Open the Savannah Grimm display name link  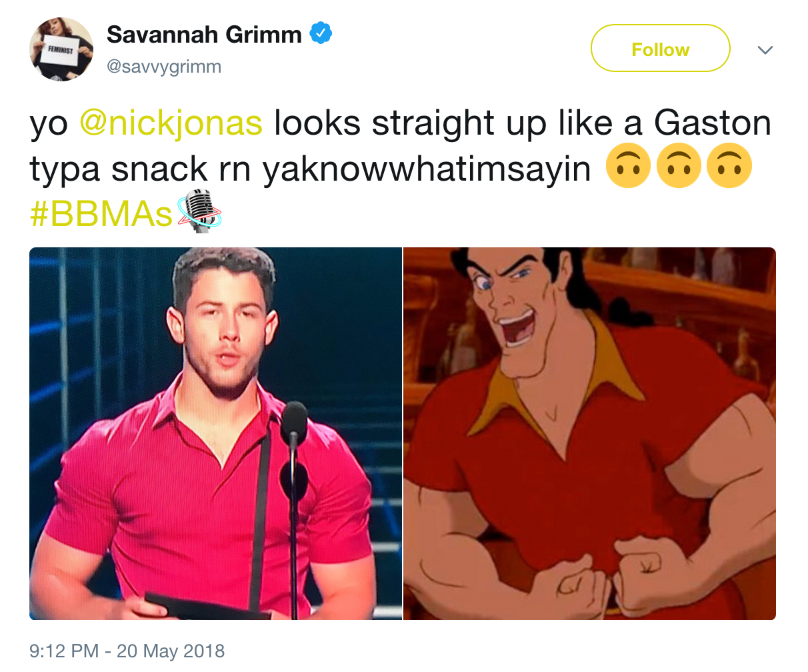click(x=204, y=34)
